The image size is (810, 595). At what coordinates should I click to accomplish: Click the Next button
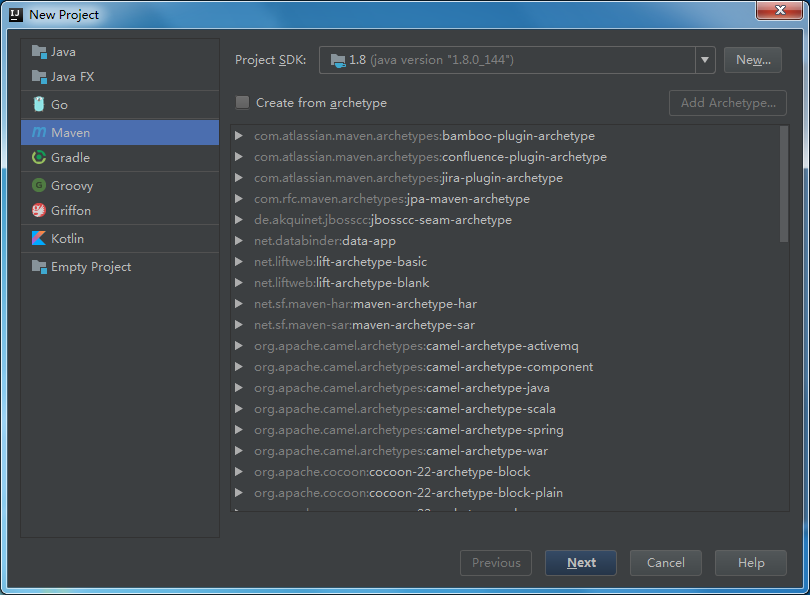tap(581, 562)
